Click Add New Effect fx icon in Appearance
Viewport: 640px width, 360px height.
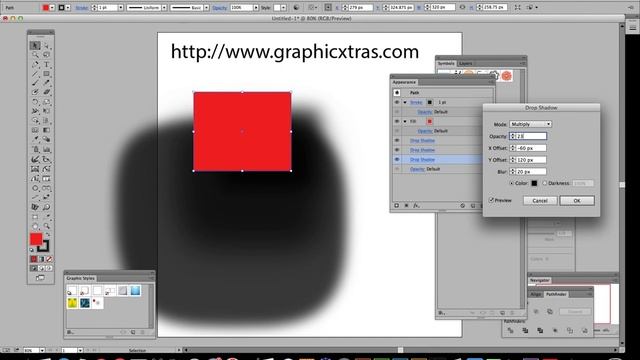(x=416, y=206)
